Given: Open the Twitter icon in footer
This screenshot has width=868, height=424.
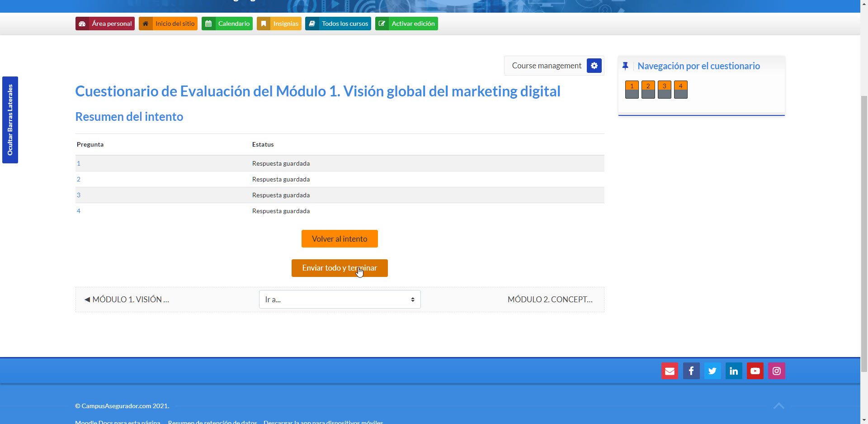Looking at the screenshot, I should click(x=712, y=371).
